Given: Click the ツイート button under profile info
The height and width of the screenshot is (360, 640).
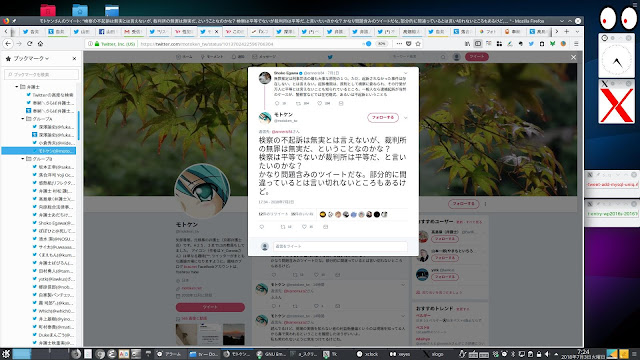Looking at the screenshot, I should (x=210, y=307).
